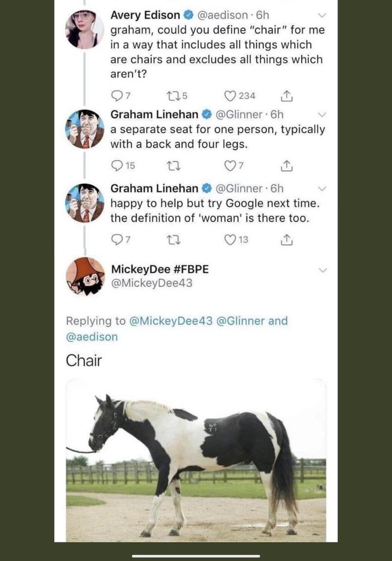Reply to Graham Linehan's 'try Google' tweet
Screen dimensions: 392x561
click(117, 238)
